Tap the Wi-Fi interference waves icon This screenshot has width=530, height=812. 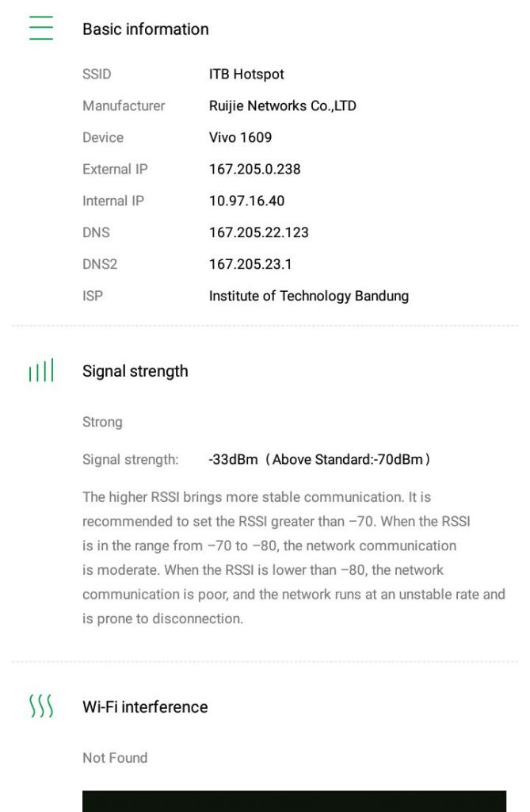(x=40, y=706)
